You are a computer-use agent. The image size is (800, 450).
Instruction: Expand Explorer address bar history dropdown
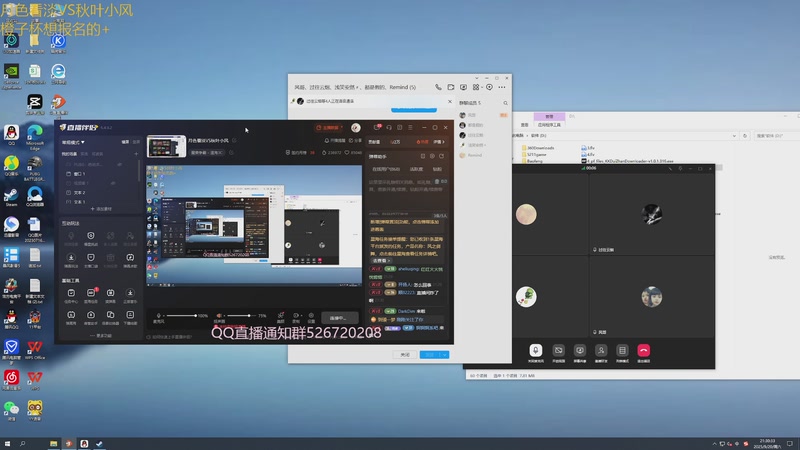click(734, 136)
